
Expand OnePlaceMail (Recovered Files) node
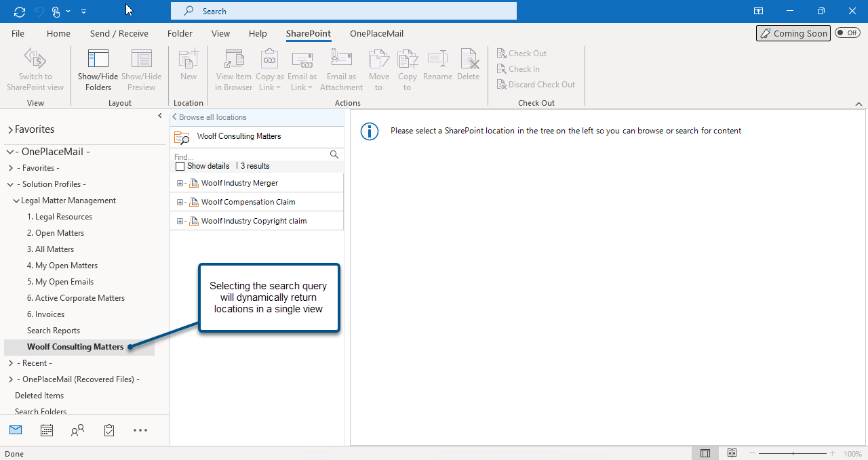(x=10, y=379)
